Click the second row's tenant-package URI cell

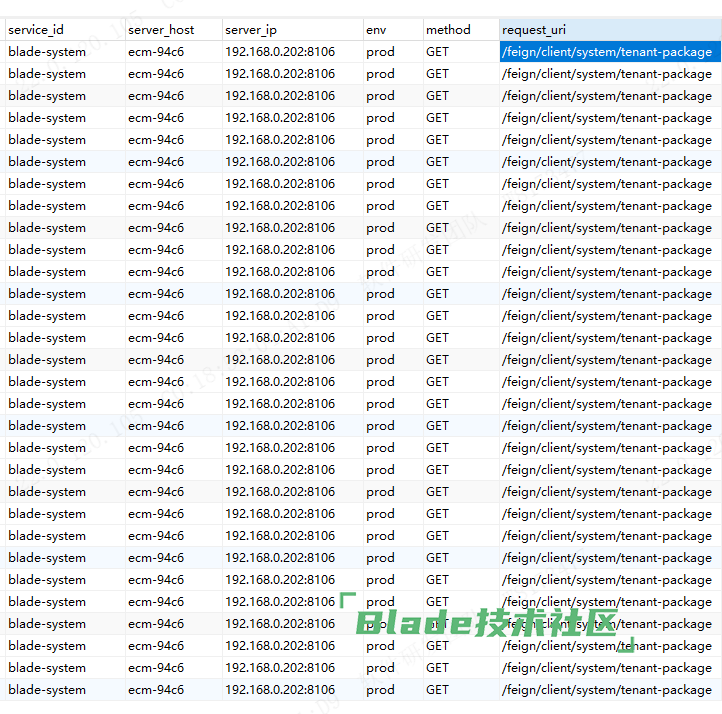tap(607, 74)
